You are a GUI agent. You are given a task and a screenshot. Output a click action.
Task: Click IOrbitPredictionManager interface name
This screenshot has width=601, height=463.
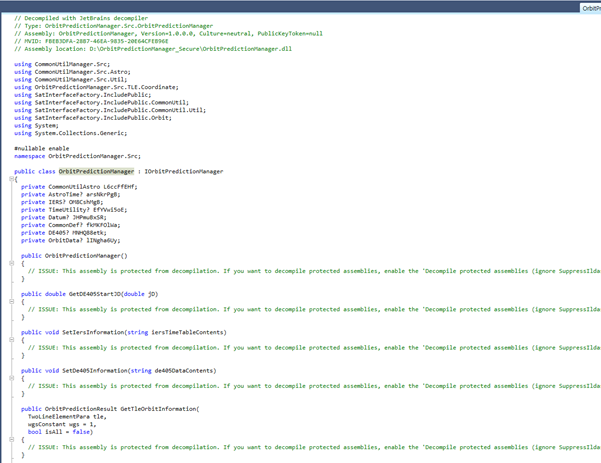point(184,171)
